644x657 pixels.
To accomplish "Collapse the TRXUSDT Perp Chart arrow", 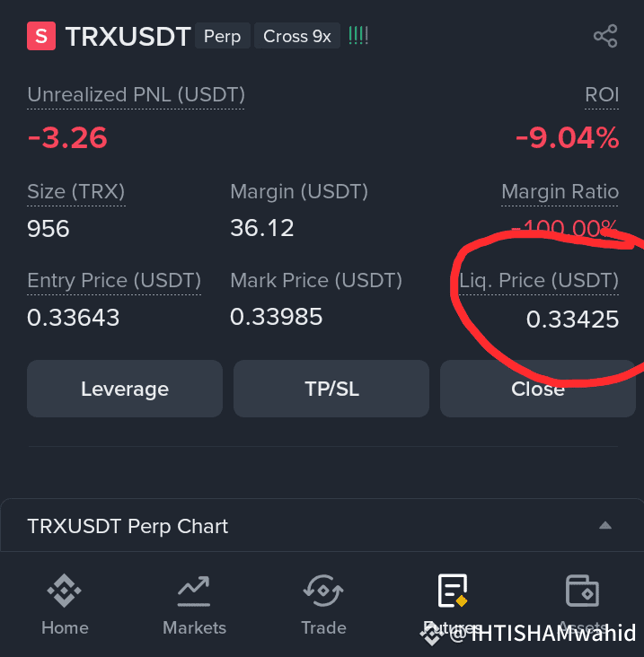I will coord(605,525).
